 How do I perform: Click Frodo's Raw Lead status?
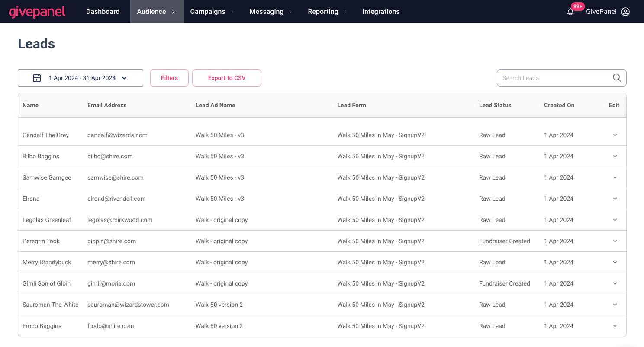(492, 326)
